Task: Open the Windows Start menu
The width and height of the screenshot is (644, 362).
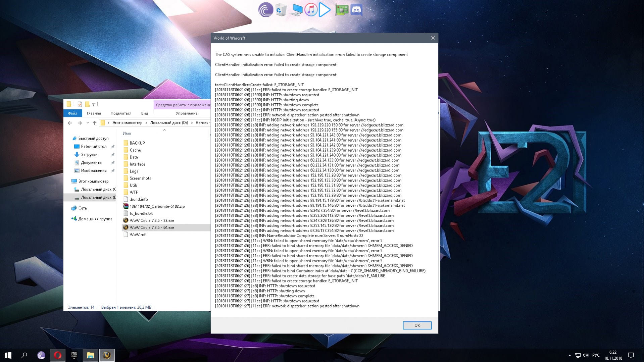Action: [x=8, y=355]
